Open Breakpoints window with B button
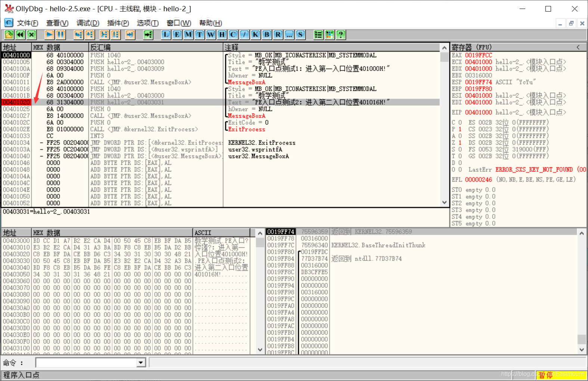The image size is (588, 381). (267, 35)
